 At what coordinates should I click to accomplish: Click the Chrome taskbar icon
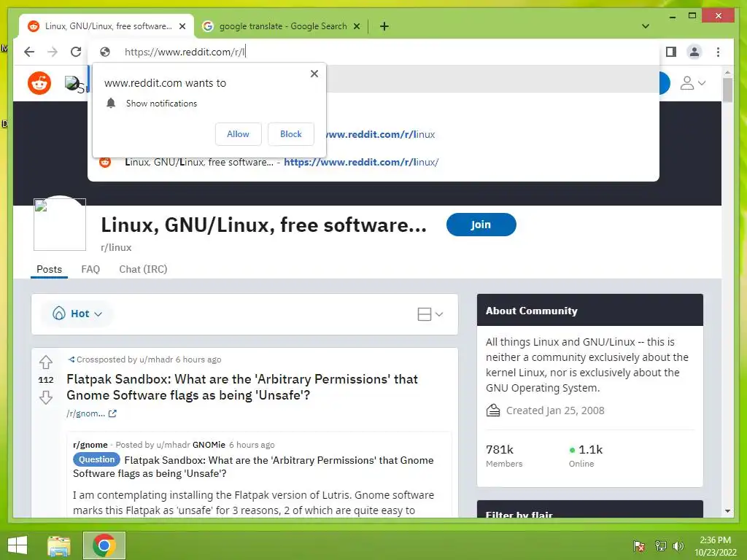pyautogui.click(x=104, y=545)
